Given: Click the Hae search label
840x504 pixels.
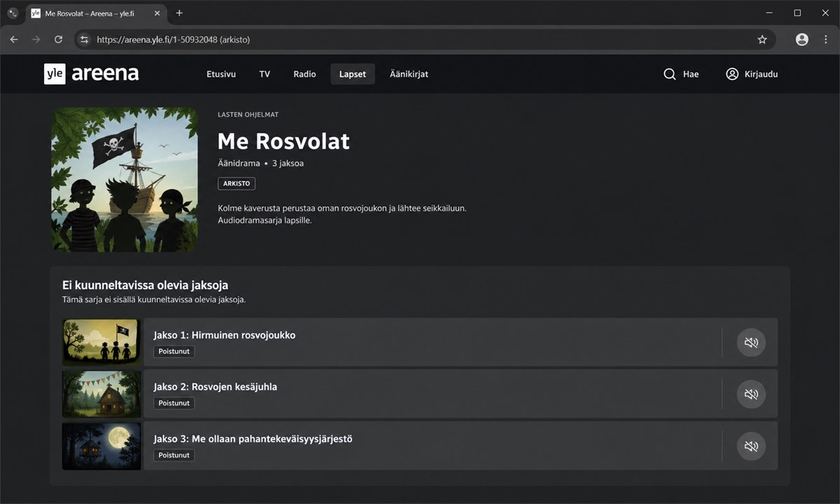Looking at the screenshot, I should coord(691,74).
